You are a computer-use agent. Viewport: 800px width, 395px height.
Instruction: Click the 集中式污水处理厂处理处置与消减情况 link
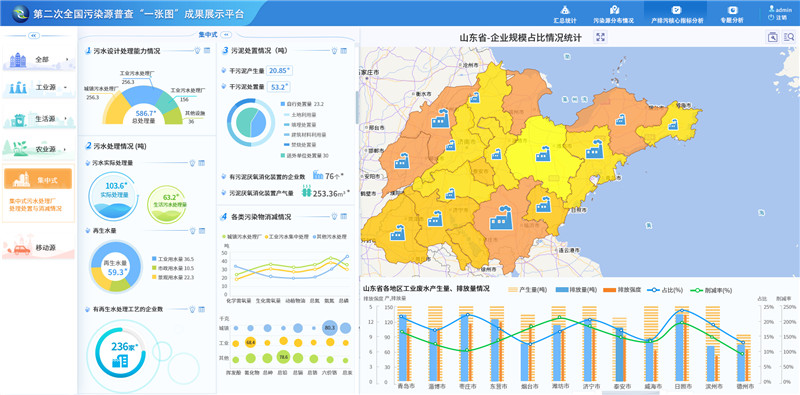click(36, 205)
